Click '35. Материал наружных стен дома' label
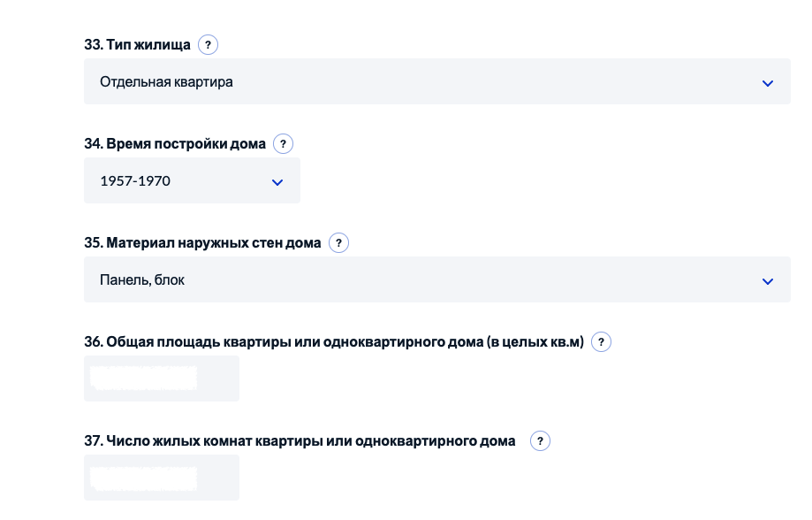812x520 pixels. (x=202, y=242)
